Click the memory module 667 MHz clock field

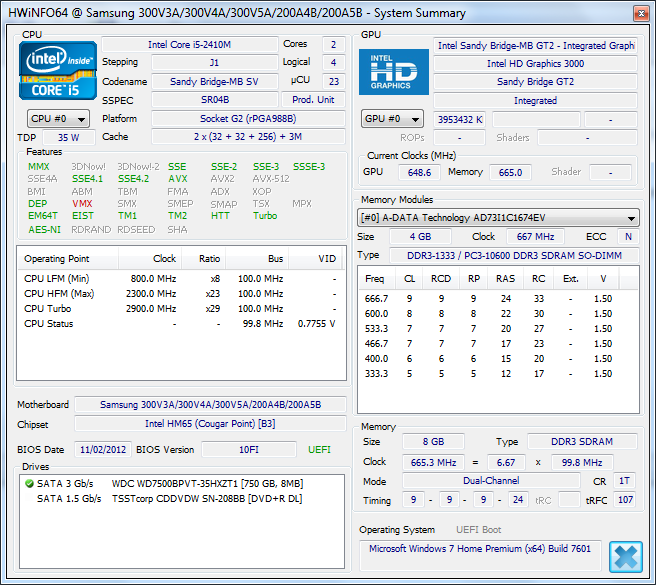click(535, 237)
